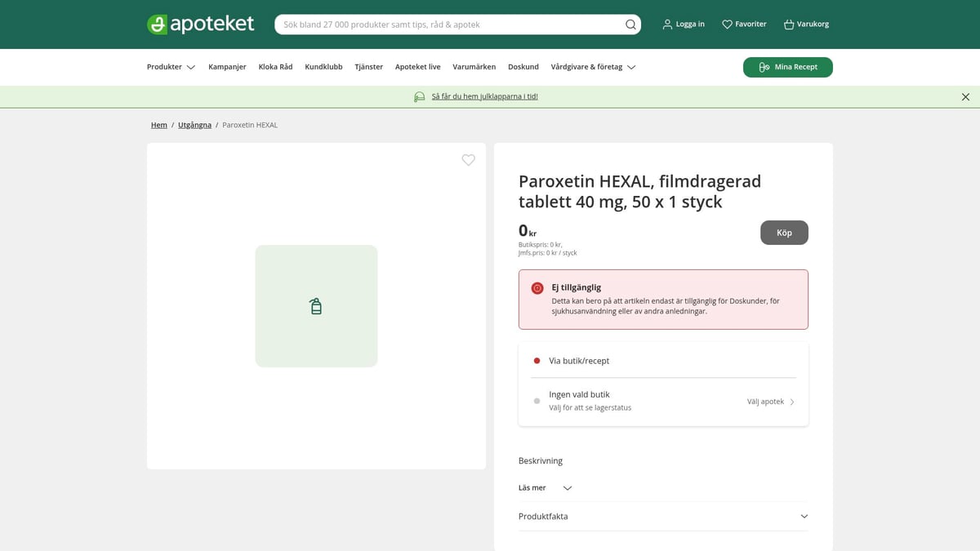Image resolution: width=980 pixels, height=551 pixels.
Task: Add product to favorites with heart icon
Action: pos(468,160)
